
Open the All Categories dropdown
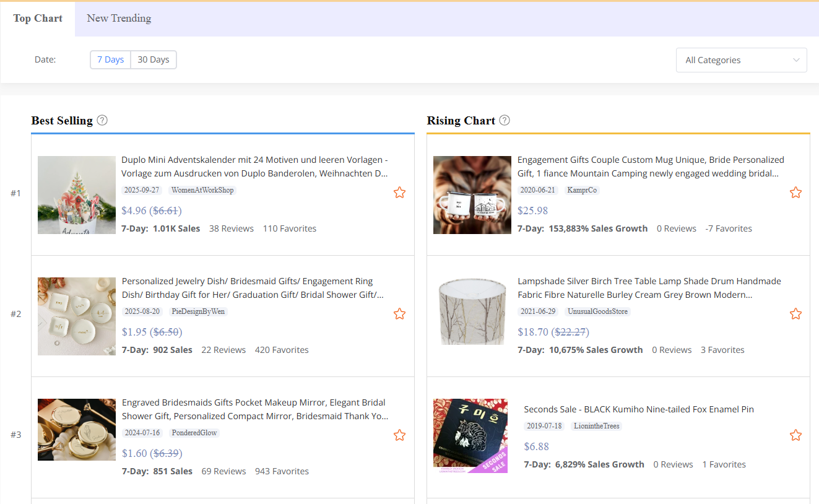741,59
